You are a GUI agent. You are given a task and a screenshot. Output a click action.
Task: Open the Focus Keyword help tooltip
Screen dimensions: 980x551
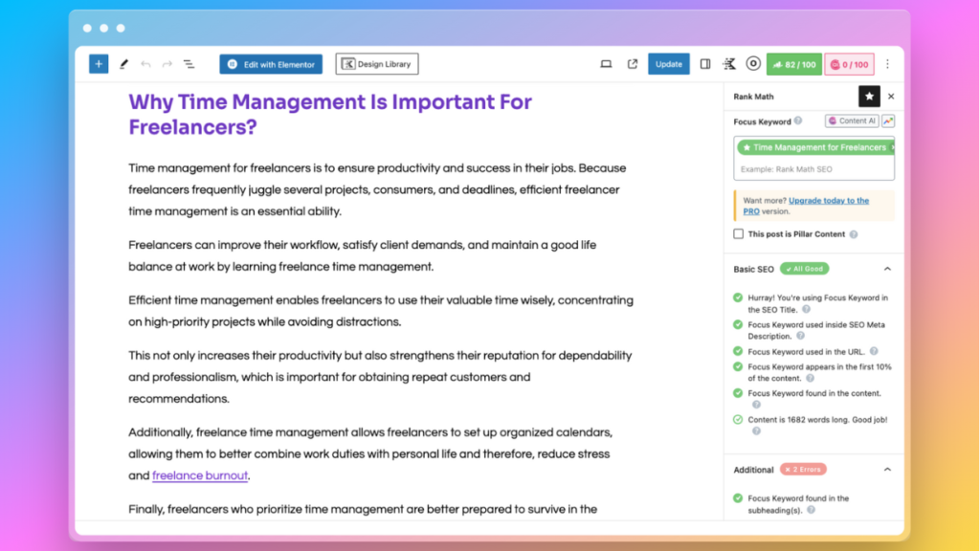coord(798,121)
